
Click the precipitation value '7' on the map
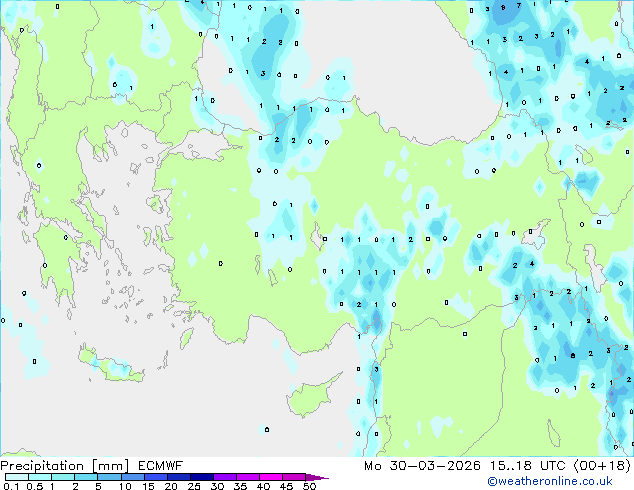coord(519,6)
